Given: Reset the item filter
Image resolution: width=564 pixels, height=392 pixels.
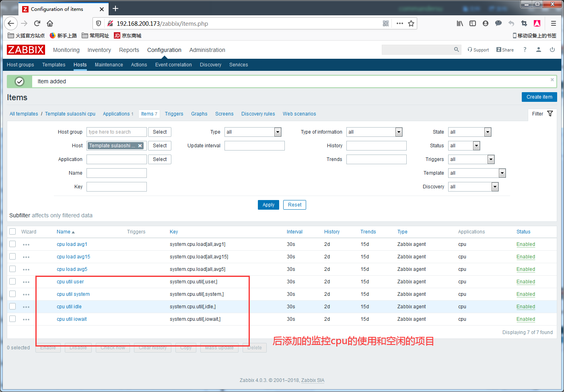Looking at the screenshot, I should point(294,205).
